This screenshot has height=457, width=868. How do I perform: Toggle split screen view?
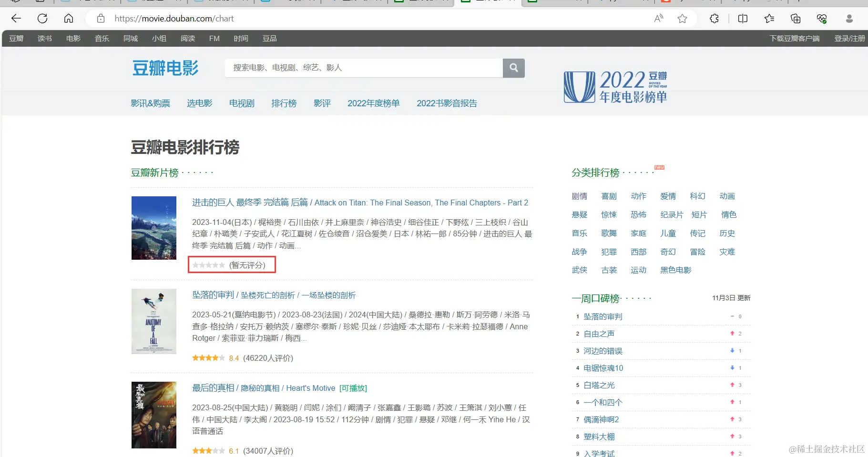(x=743, y=19)
